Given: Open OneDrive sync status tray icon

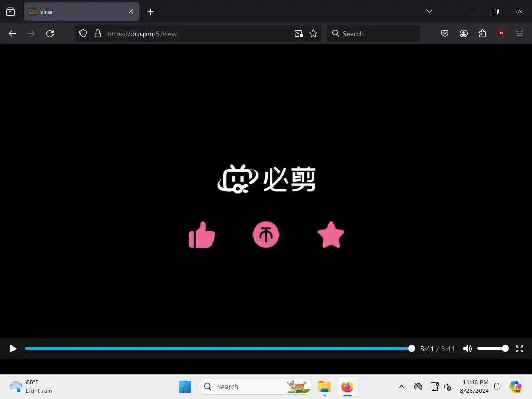Looking at the screenshot, I should (x=418, y=387).
